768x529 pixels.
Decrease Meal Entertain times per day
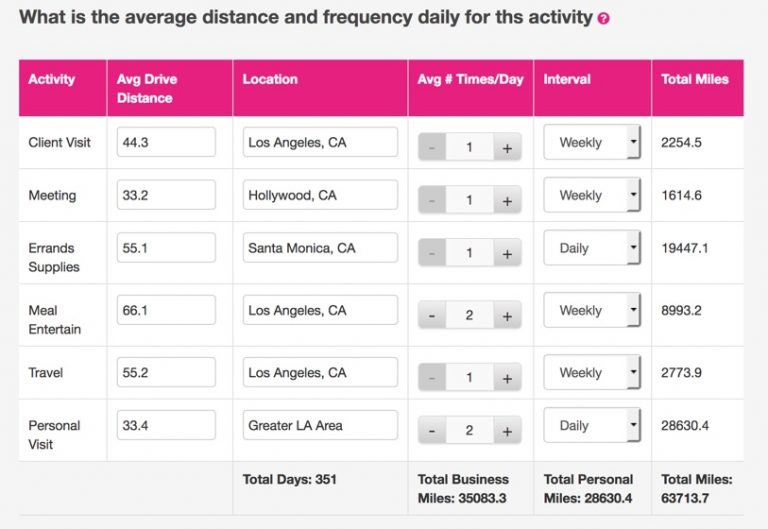pos(431,316)
